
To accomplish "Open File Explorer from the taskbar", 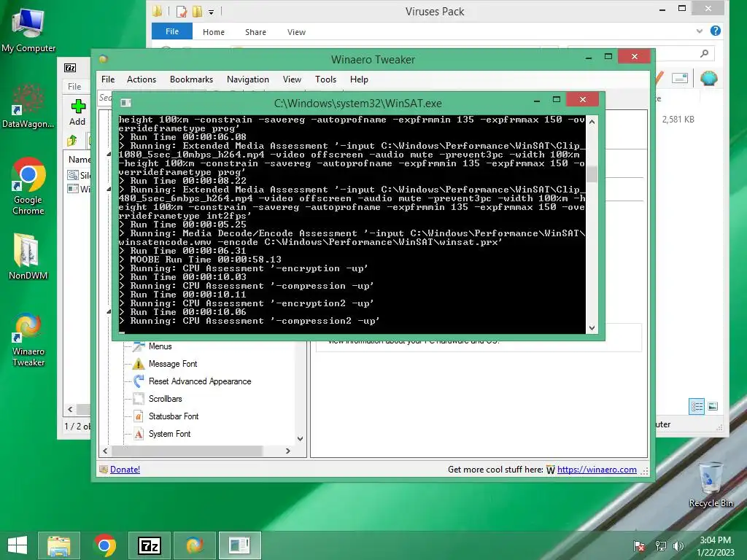I will 59,545.
